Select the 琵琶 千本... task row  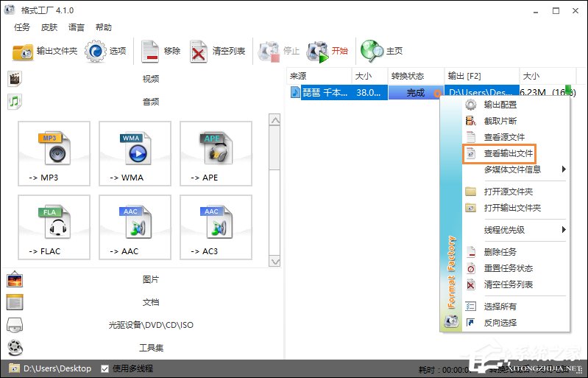325,92
